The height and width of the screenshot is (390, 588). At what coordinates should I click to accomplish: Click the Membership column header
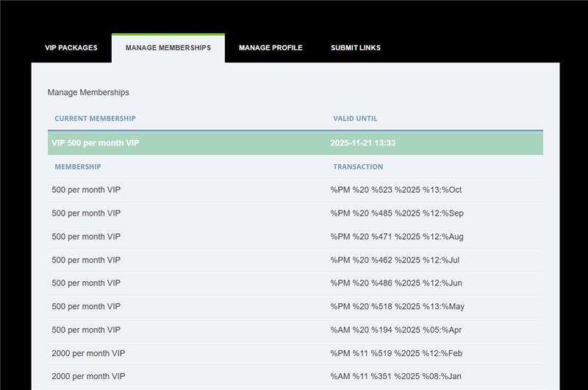click(x=78, y=167)
